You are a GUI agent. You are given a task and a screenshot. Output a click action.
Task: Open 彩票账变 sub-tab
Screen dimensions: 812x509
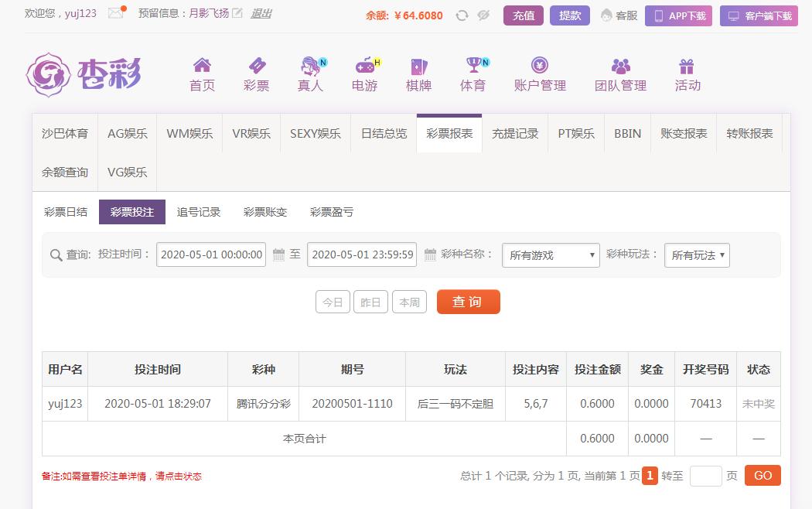click(x=265, y=212)
